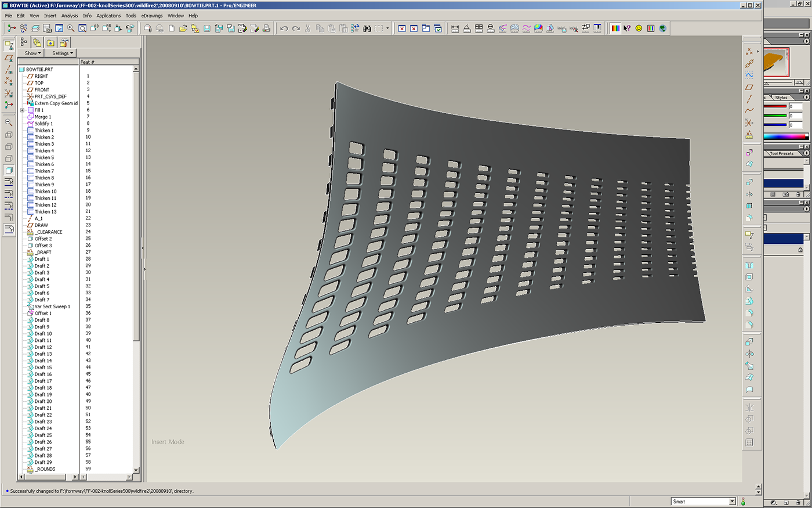Switch to the Styles tab
812x508 pixels.
[781, 98]
